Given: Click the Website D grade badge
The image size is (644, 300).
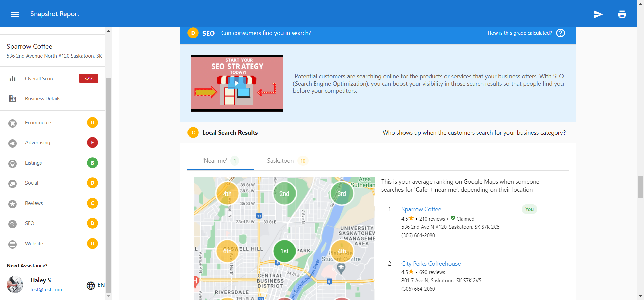Looking at the screenshot, I should (92, 244).
